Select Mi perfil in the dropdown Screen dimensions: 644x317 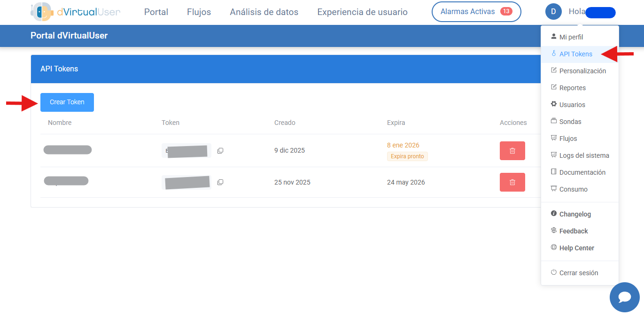coord(580,37)
